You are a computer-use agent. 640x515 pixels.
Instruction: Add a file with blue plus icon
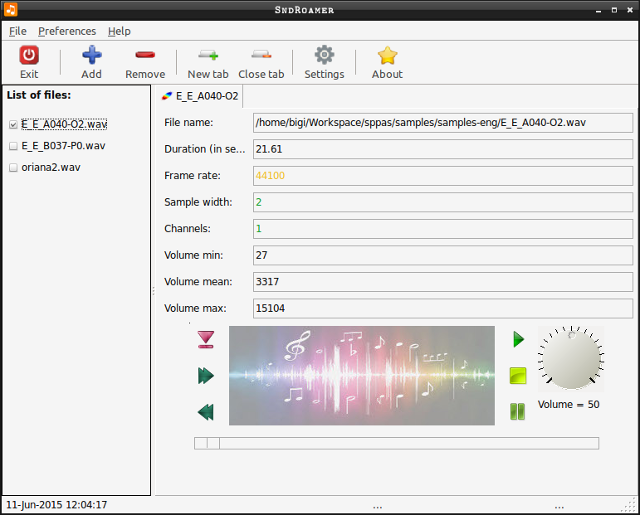click(91, 55)
